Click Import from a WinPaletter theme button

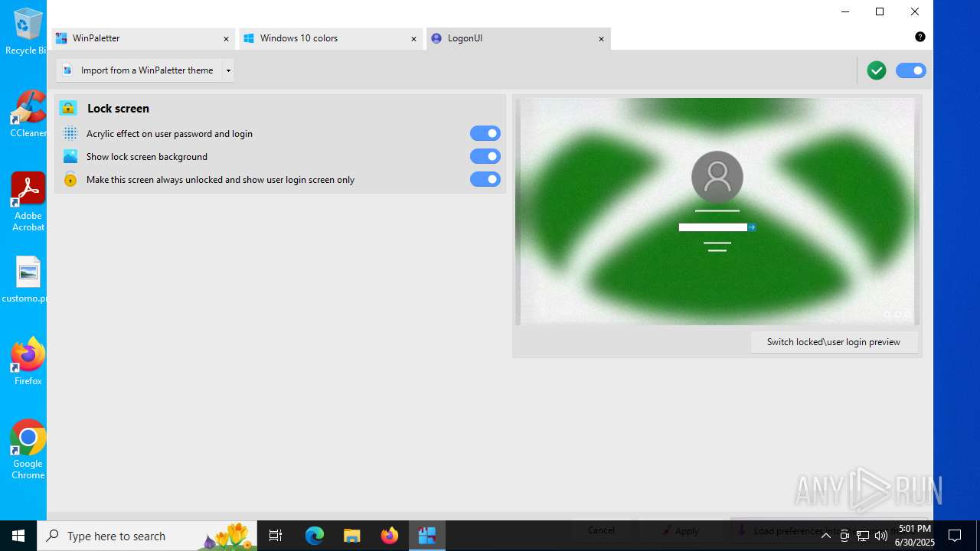(x=139, y=70)
